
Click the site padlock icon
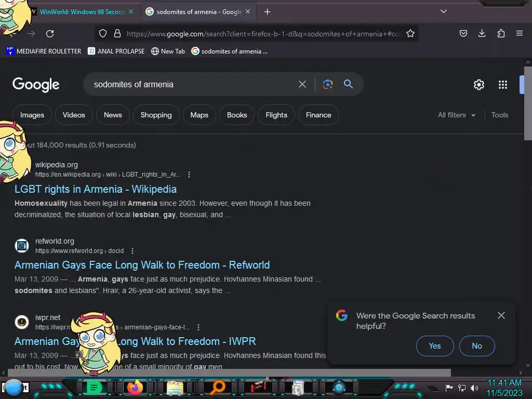pos(117,34)
